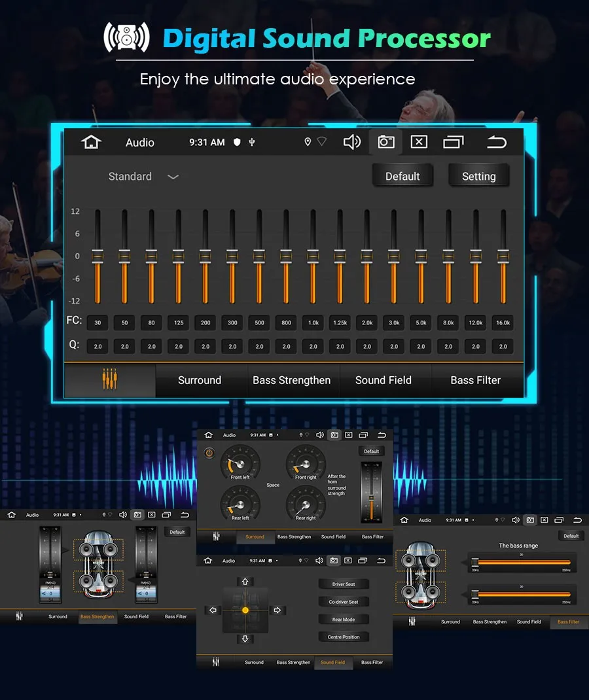Select the 125 frequency value in the FC row
The height and width of the screenshot is (700, 589).
(179, 323)
